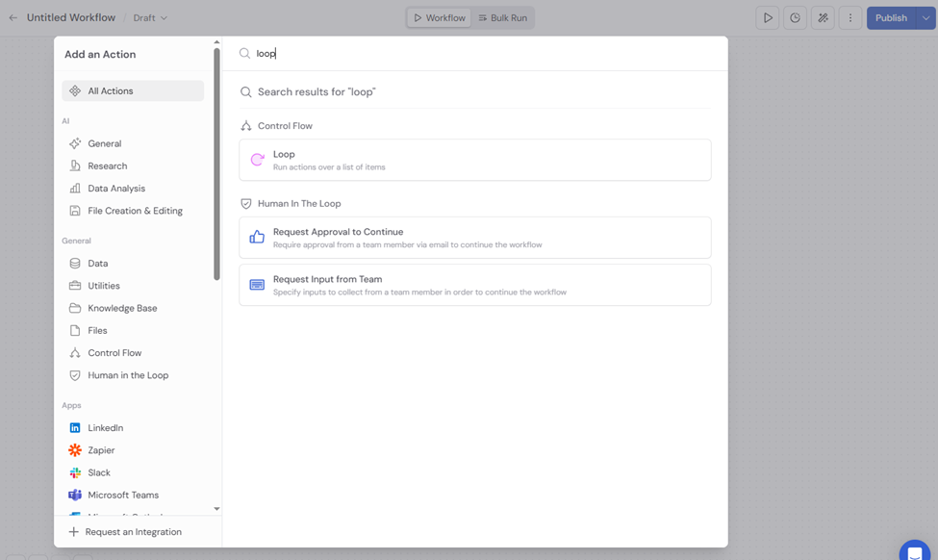The width and height of the screenshot is (938, 560).
Task: Click the Publish button
Action: coord(891,18)
